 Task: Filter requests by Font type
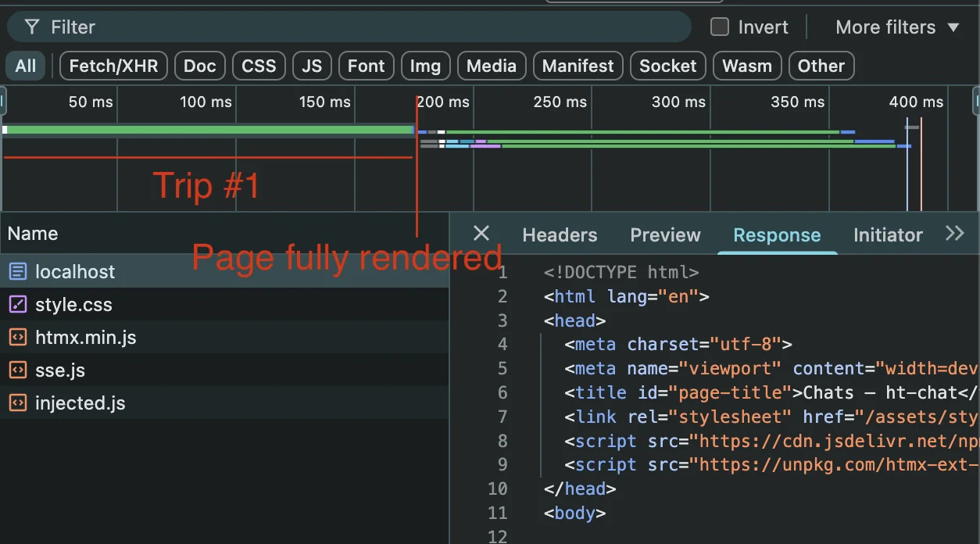point(367,66)
